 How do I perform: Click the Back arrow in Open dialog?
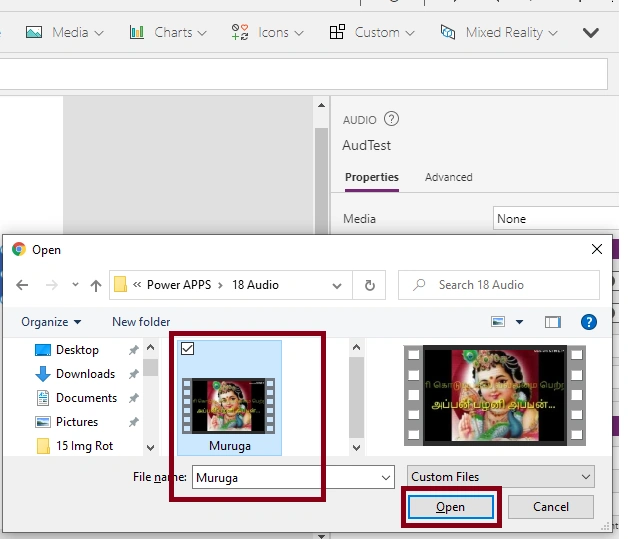click(22, 285)
